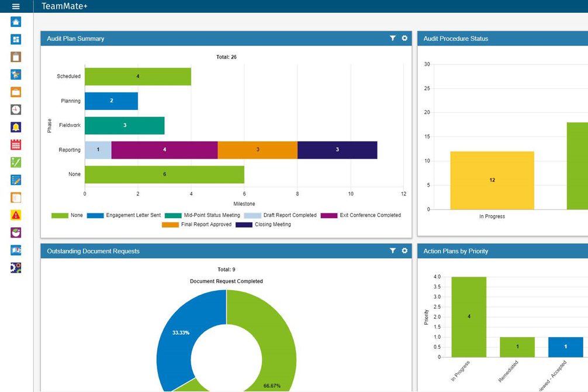
Task: Click the clock icon in sidebar
Action: tap(16, 109)
